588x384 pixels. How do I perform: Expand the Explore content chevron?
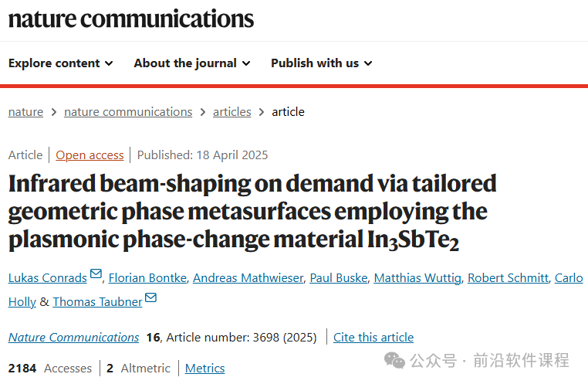click(x=109, y=63)
